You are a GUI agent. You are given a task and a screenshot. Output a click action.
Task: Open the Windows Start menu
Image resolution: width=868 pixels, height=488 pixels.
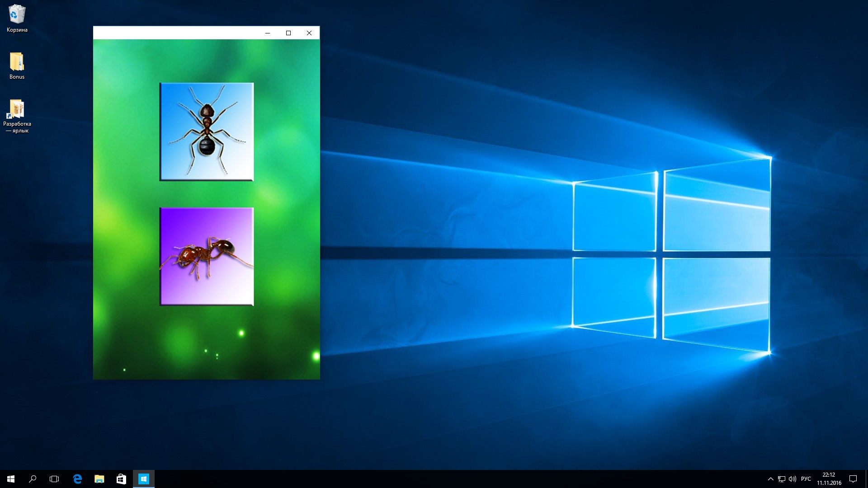pyautogui.click(x=11, y=479)
